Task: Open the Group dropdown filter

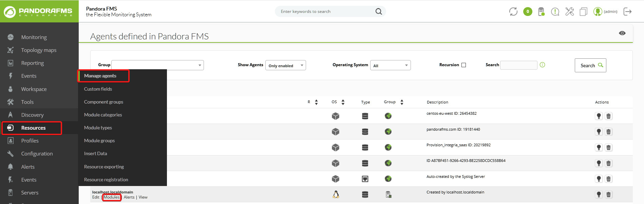Action: 157,65
